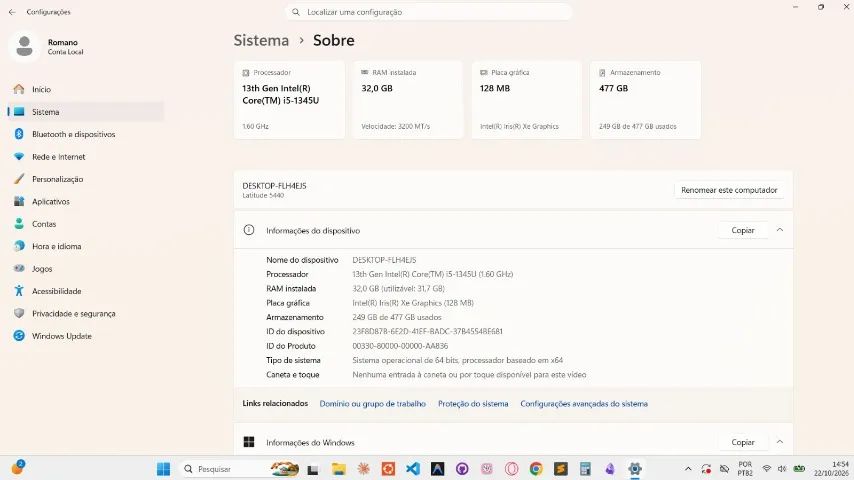
Task: Collapse the Informações do dispositivo section chevron
Action: tap(780, 230)
